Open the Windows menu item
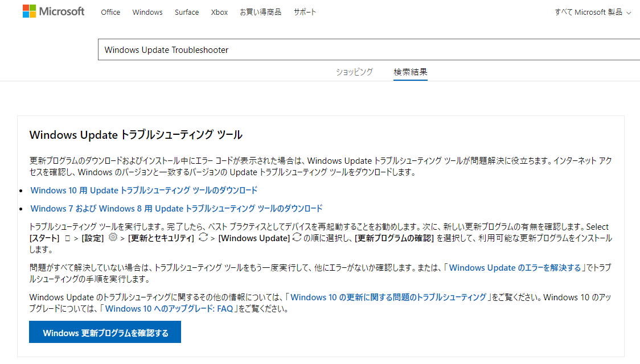This screenshot has height=364, width=640. (x=147, y=12)
